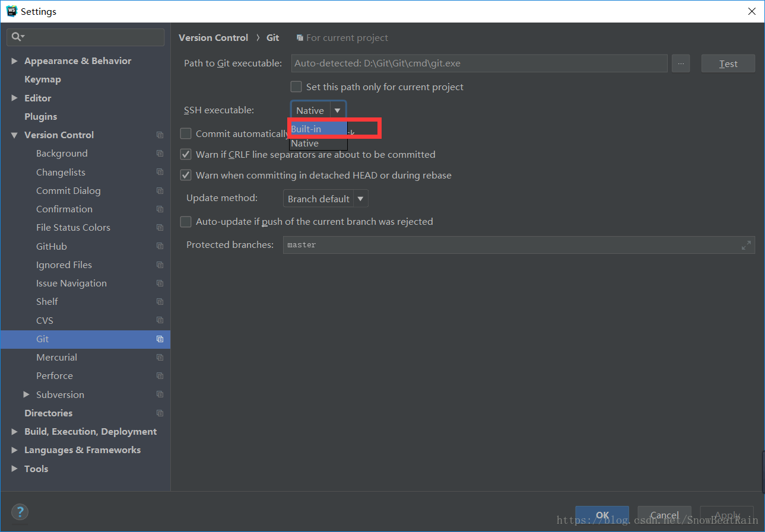
Task: Click the Path to Git executable field
Action: pos(480,63)
